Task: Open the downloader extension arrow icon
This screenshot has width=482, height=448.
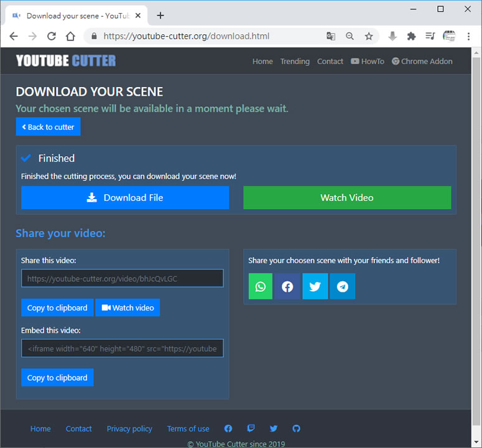Action: [x=392, y=36]
